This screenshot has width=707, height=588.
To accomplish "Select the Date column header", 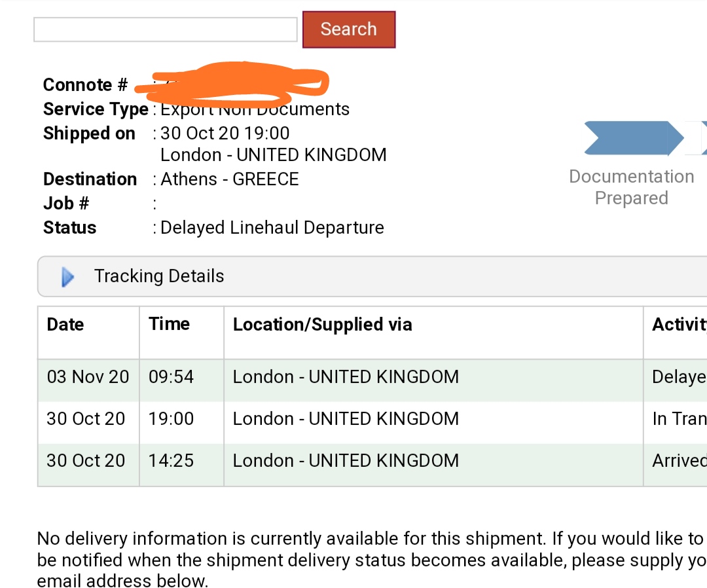I will coord(65,325).
